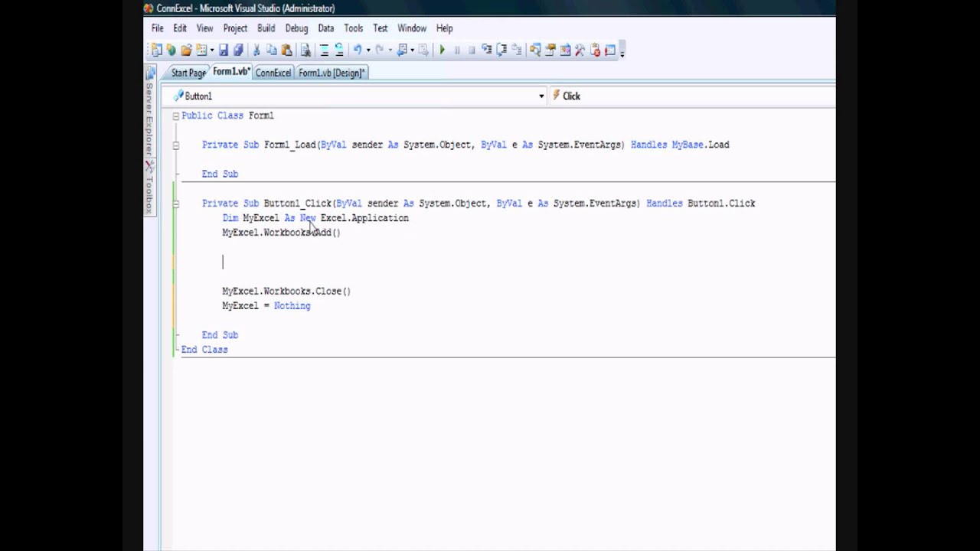The width and height of the screenshot is (980, 551).
Task: Click the Undo arrow icon
Action: click(x=357, y=51)
